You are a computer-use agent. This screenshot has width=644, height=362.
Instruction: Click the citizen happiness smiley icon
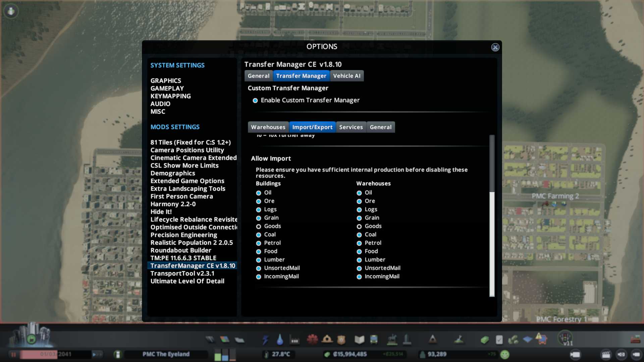(504, 354)
